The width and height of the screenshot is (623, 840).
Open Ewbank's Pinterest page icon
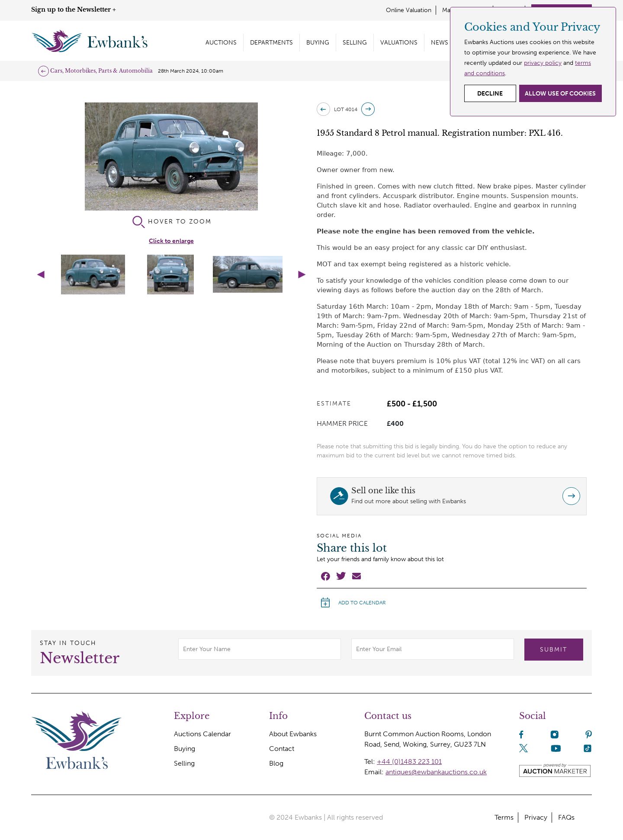coord(588,735)
